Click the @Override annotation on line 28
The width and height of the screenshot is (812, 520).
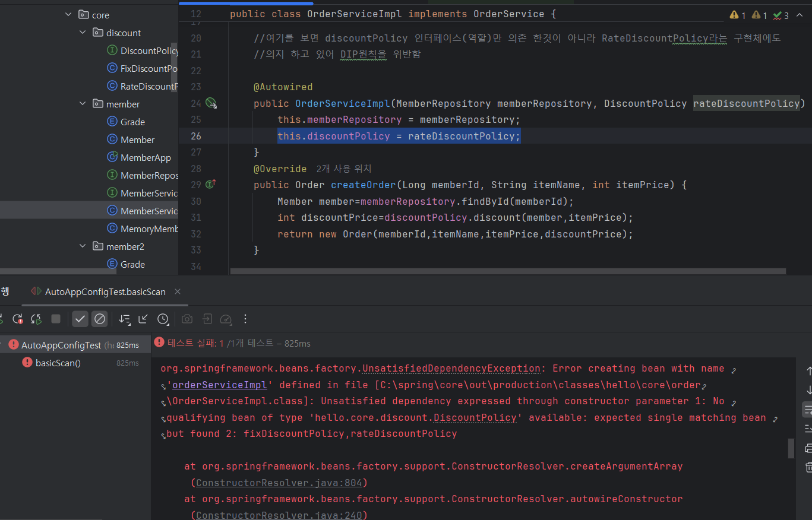coord(280,169)
